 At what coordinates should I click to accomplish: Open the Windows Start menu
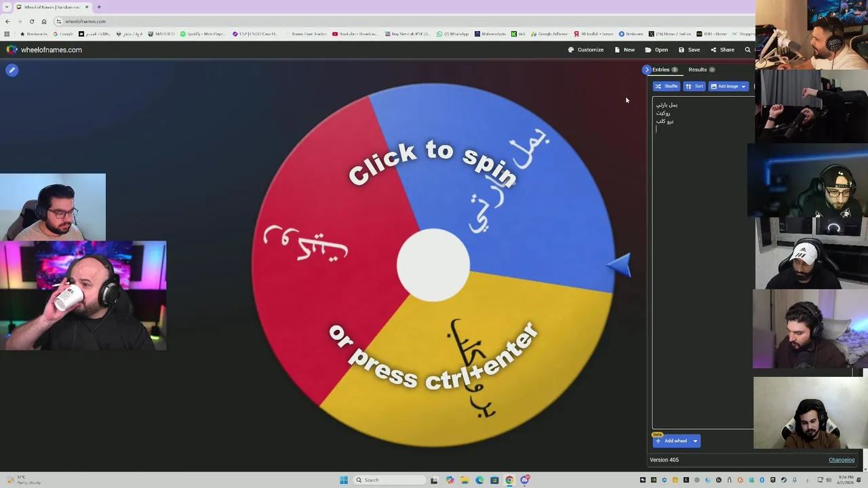[x=344, y=480]
